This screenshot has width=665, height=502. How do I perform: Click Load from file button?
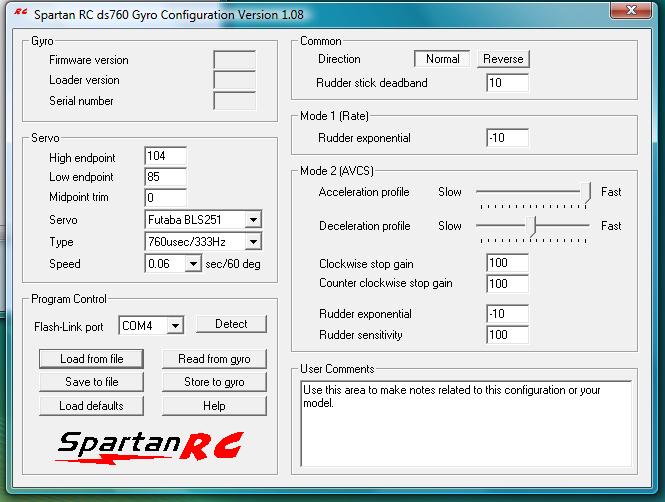92,359
